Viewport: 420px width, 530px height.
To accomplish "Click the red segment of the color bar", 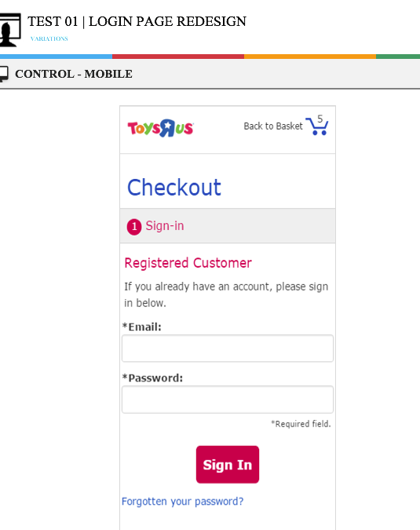I will click(178, 57).
